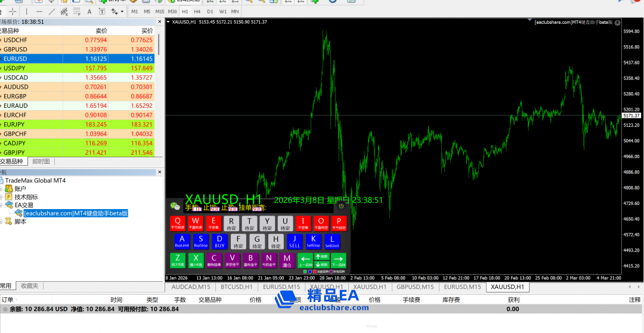Click the right arrow next-symbol key
The image size is (644, 333).
(338, 260)
